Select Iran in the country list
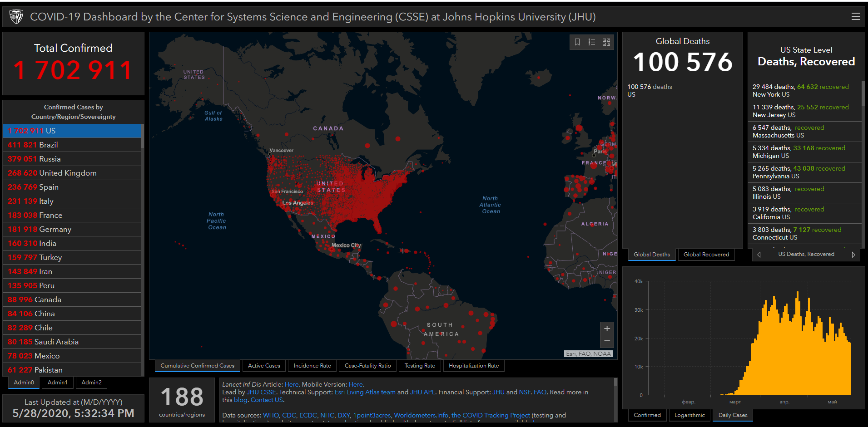The width and height of the screenshot is (868, 427). (x=72, y=271)
